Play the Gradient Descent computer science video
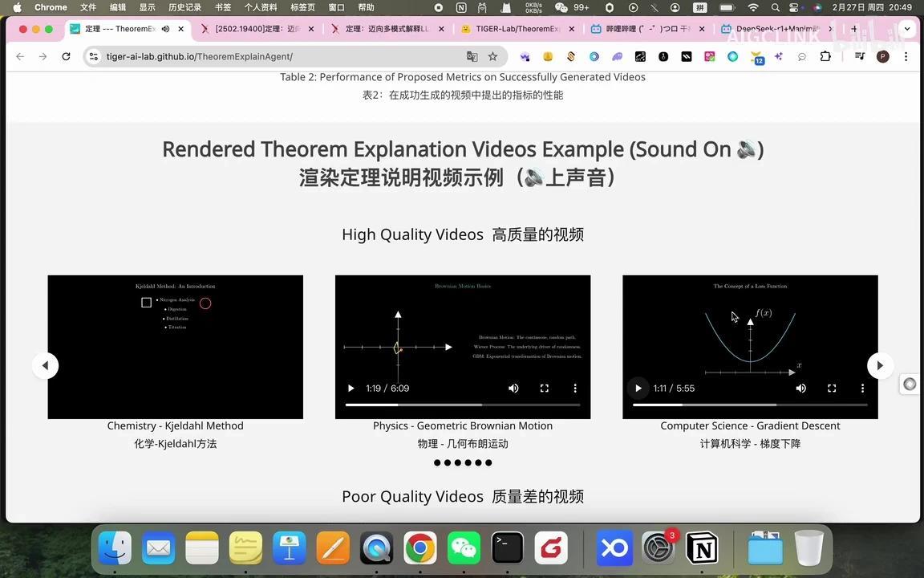This screenshot has height=578, width=924. click(638, 388)
